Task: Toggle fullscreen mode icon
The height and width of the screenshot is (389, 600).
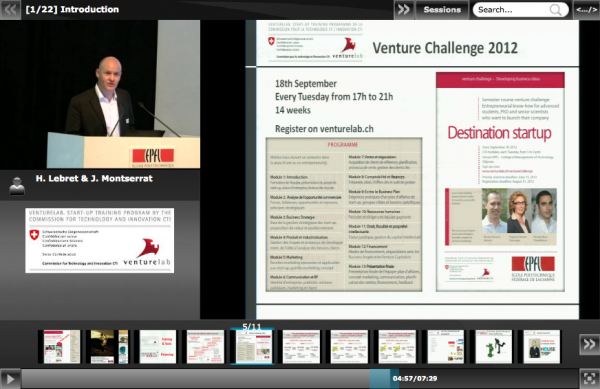Action: point(589,378)
